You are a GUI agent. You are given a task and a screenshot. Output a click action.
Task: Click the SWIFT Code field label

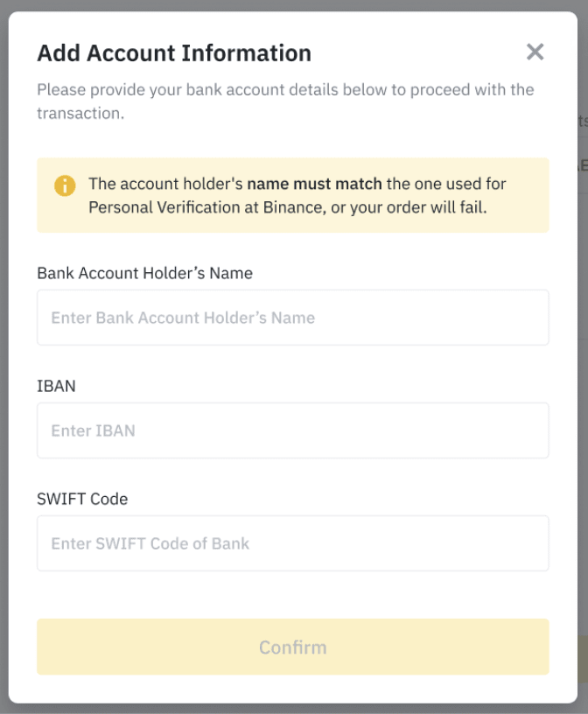pyautogui.click(x=82, y=499)
